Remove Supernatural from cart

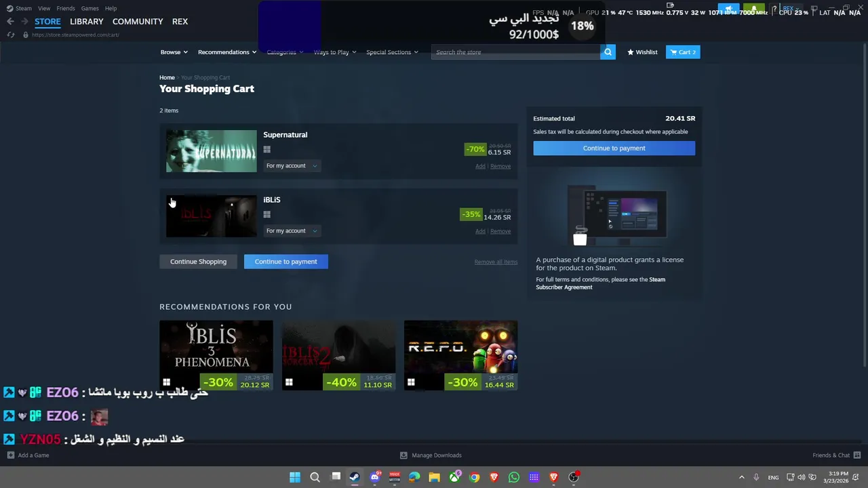500,166
